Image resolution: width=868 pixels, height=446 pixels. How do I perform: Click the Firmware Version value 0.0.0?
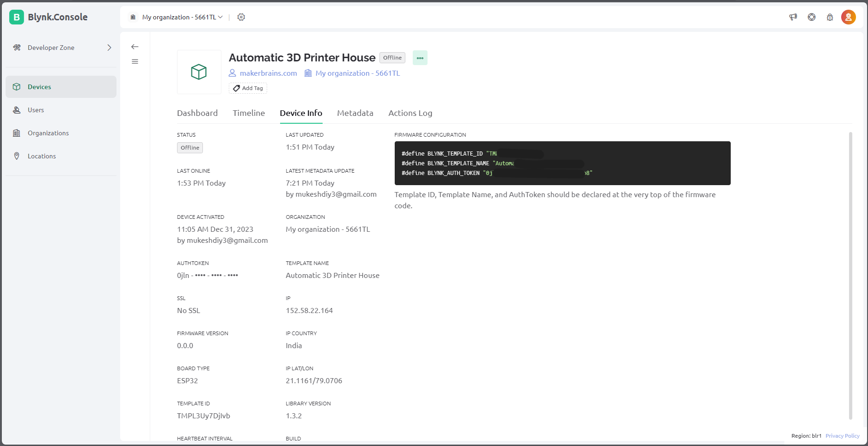185,345
